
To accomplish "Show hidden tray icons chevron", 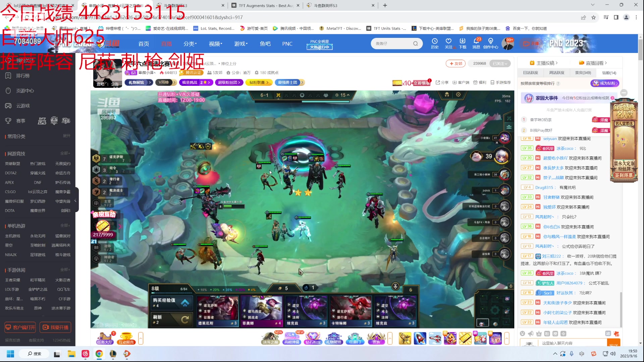I will pos(555,354).
